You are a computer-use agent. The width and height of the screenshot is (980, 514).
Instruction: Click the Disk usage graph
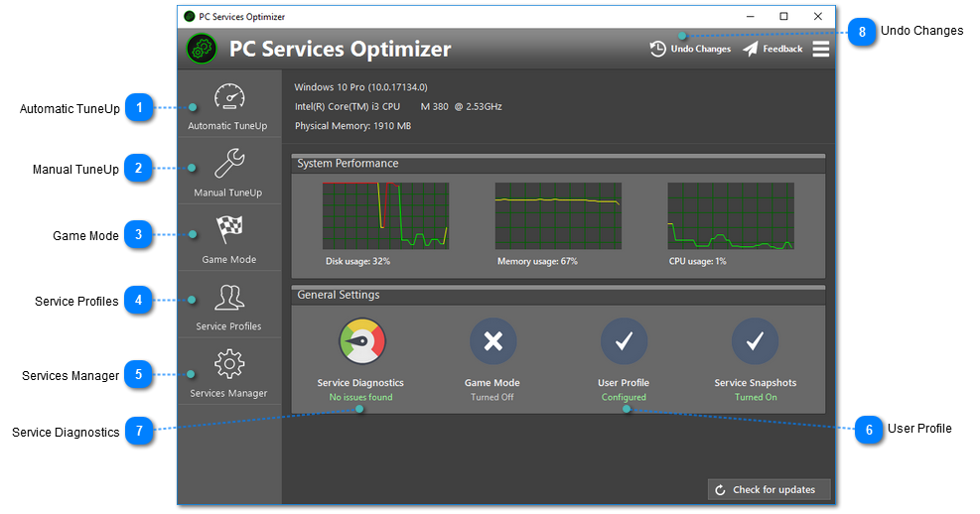pos(385,216)
